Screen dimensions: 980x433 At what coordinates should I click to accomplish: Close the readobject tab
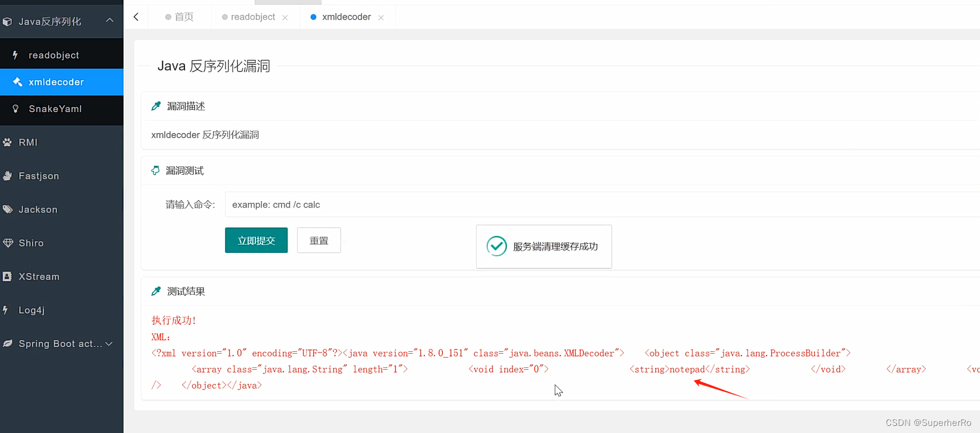click(x=285, y=17)
